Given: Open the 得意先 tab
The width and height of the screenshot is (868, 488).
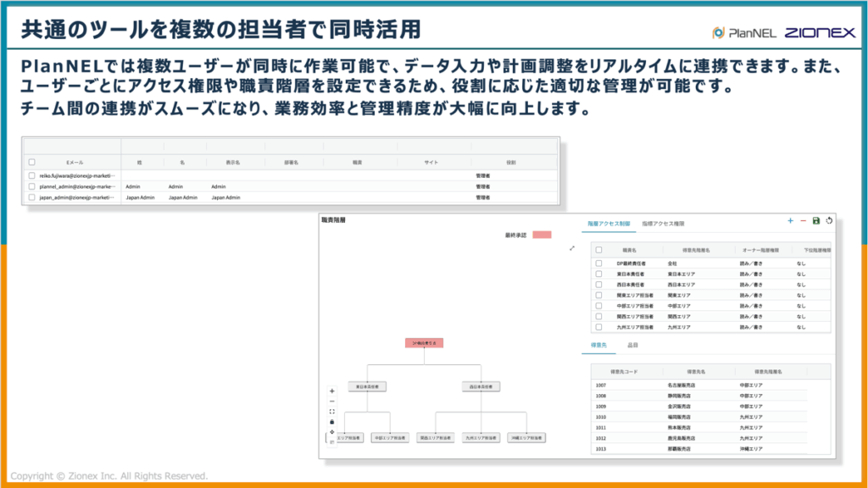Looking at the screenshot, I should click(598, 345).
